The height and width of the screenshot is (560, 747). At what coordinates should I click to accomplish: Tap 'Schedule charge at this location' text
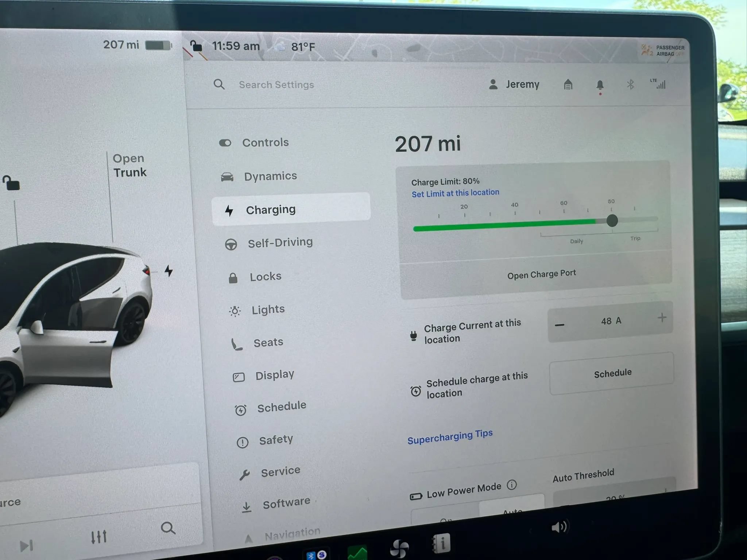pos(477,385)
